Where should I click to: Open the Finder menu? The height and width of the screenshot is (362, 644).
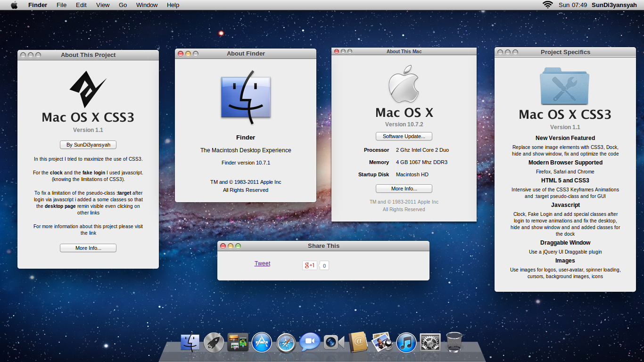click(38, 5)
